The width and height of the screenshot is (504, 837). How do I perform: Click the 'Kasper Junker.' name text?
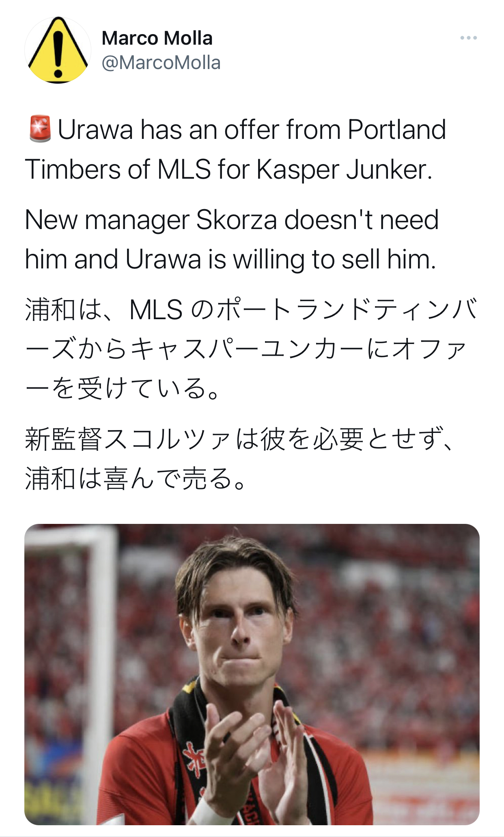[345, 169]
